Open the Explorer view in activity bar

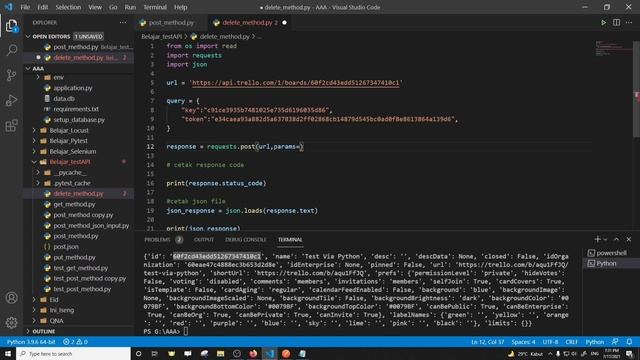(11, 26)
